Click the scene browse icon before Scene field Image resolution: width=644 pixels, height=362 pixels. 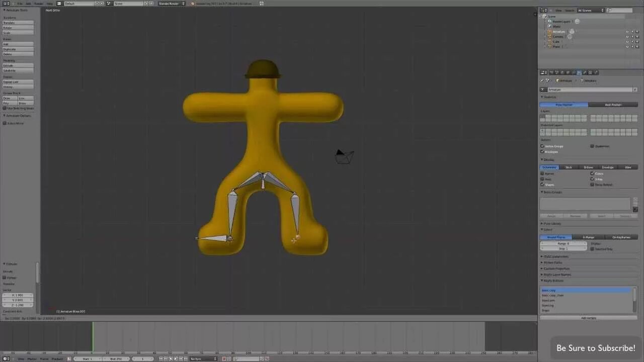pyautogui.click(x=109, y=4)
